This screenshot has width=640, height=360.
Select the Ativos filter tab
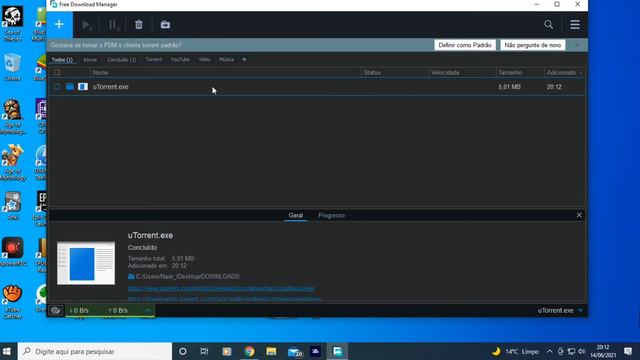(x=90, y=60)
